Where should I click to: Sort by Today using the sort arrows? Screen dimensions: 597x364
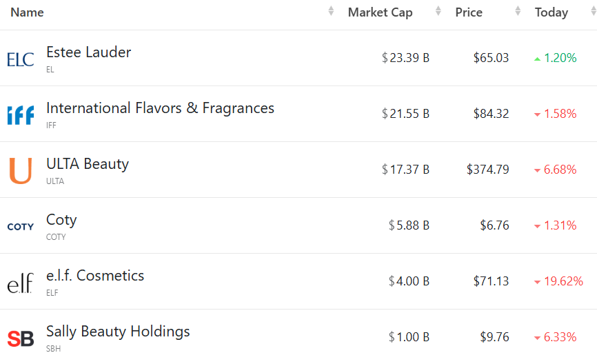594,12
